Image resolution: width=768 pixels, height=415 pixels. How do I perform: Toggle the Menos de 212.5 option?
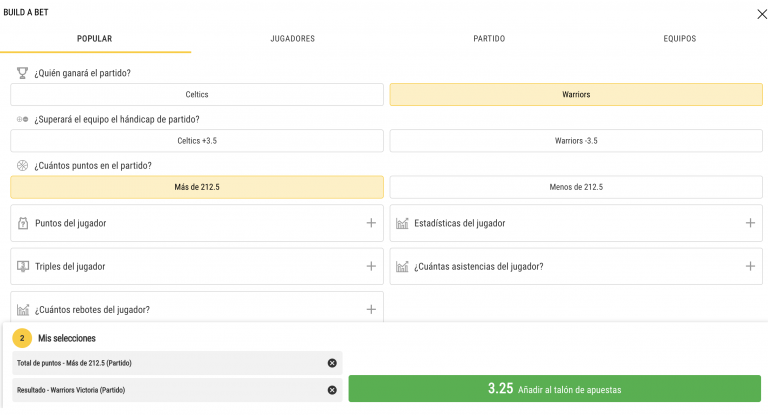tap(576, 187)
